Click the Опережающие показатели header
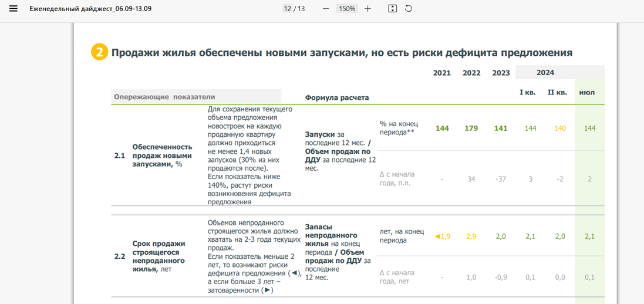 (165, 97)
